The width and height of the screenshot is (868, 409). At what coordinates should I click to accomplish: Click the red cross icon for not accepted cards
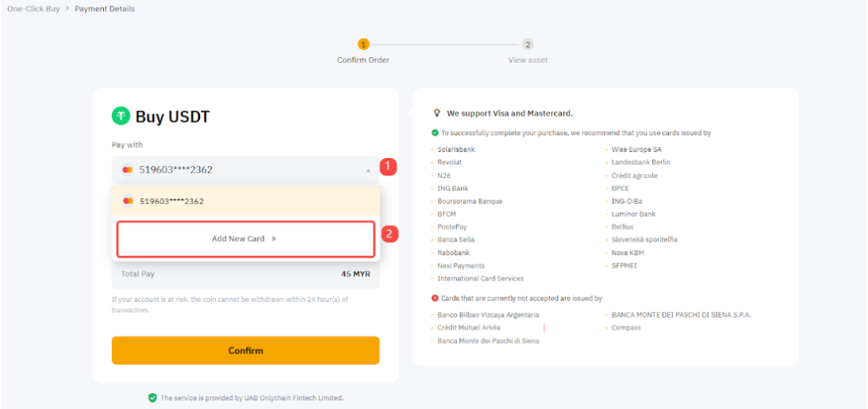coord(435,299)
